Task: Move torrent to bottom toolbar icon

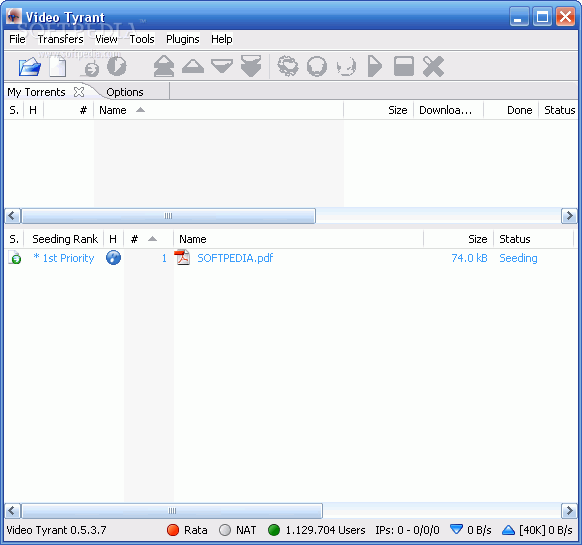Action: (251, 66)
